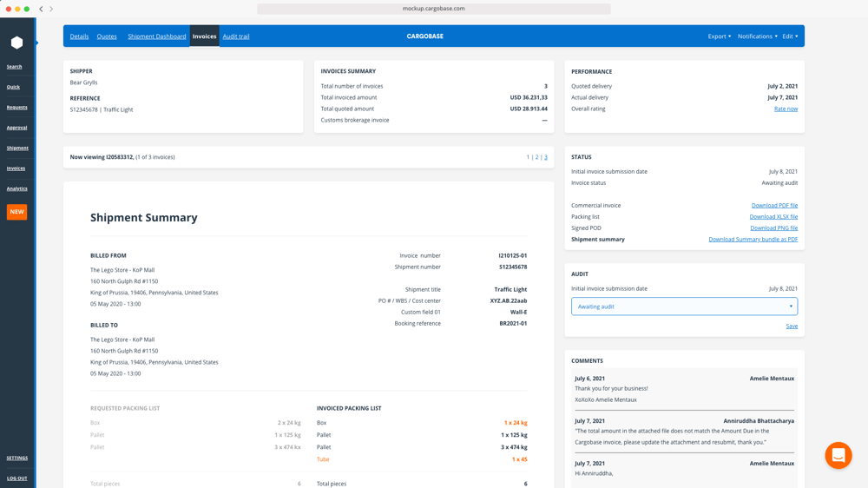The image size is (868, 488).
Task: Open Analytics in the left sidebar
Action: pyautogui.click(x=17, y=188)
